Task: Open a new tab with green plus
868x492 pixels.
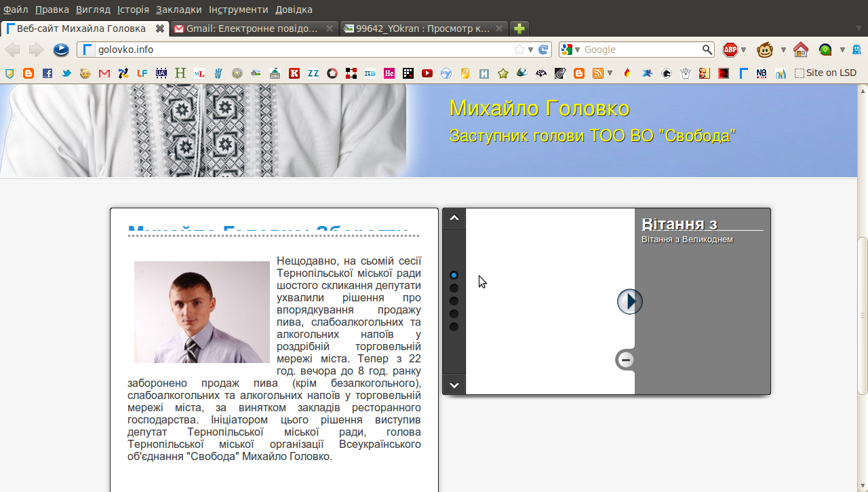Action: pyautogui.click(x=519, y=29)
